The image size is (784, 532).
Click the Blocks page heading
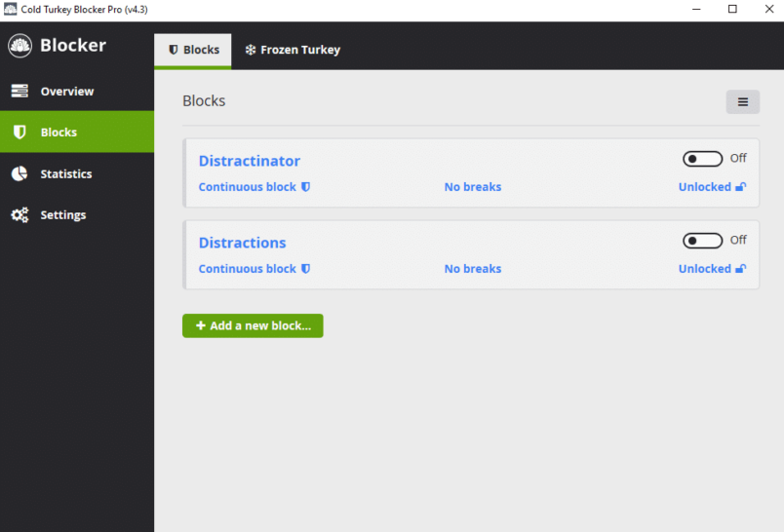tap(204, 101)
